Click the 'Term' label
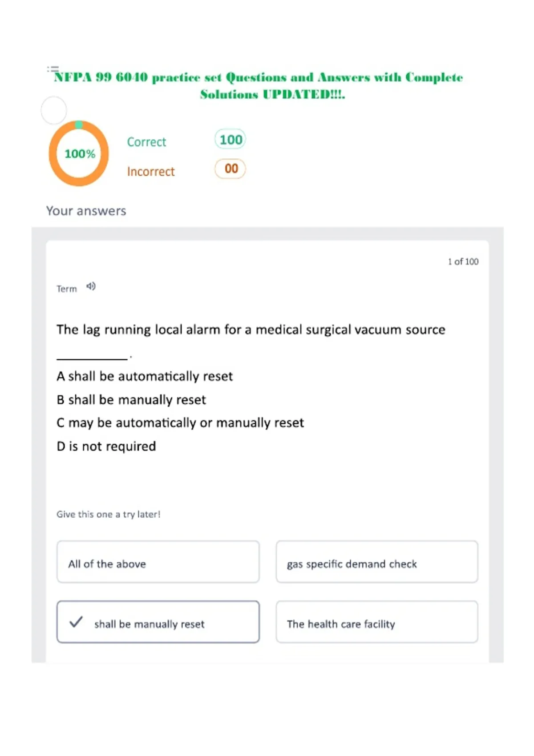 pyautogui.click(x=67, y=289)
